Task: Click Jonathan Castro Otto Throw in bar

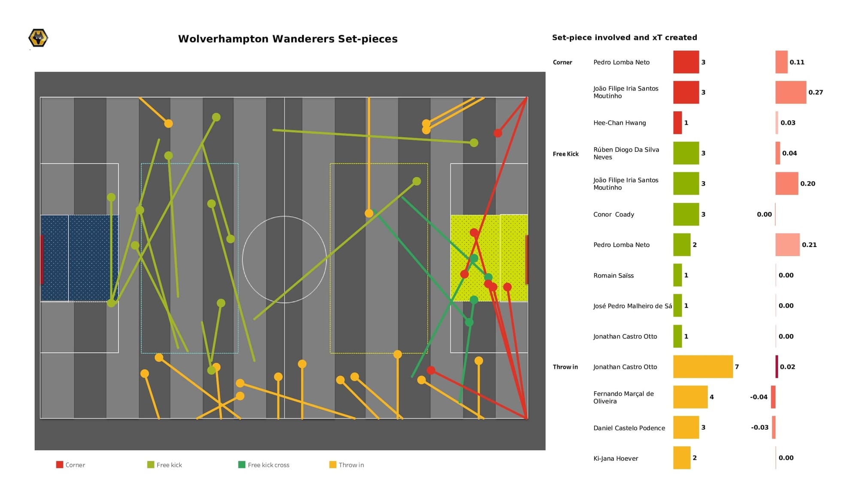Action: [x=696, y=368]
